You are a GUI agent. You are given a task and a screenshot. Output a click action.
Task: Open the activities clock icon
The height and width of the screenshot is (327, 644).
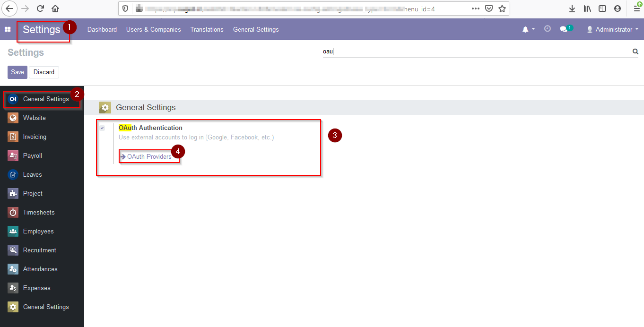point(548,29)
